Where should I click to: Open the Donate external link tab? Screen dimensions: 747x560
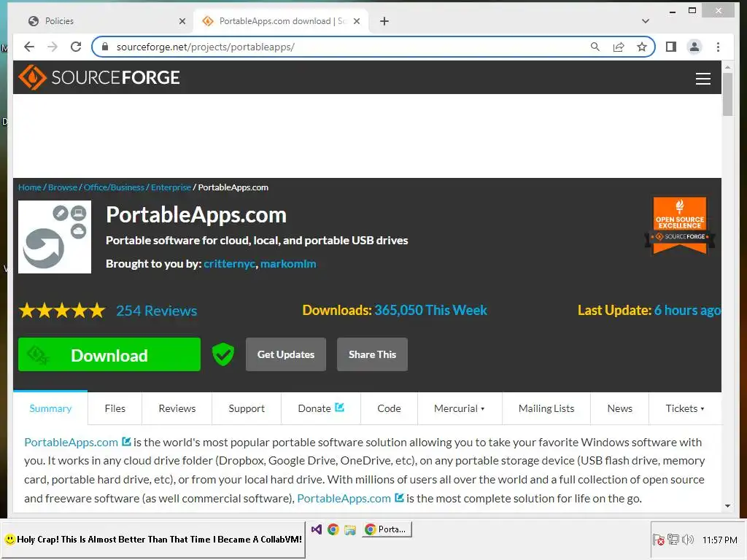tap(321, 408)
